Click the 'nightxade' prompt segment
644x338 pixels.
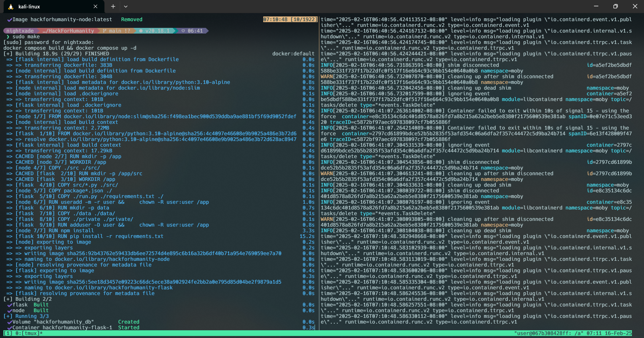[x=20, y=31]
